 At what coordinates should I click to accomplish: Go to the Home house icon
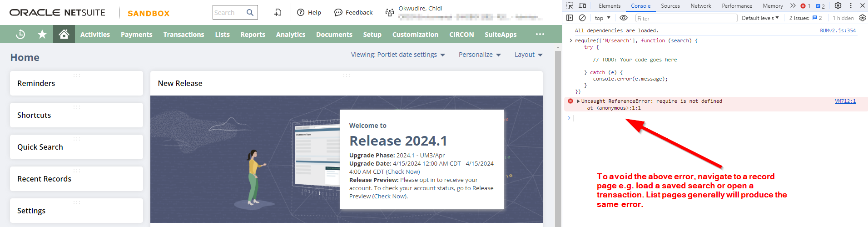(x=64, y=34)
